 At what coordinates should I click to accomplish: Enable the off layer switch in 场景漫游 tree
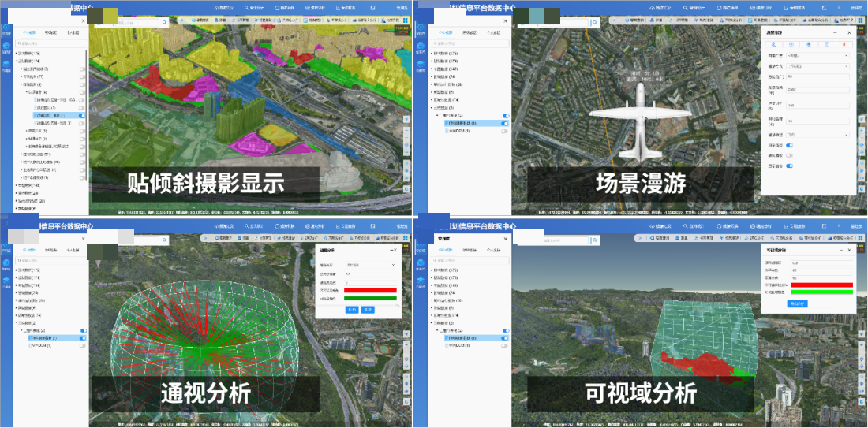504,131
